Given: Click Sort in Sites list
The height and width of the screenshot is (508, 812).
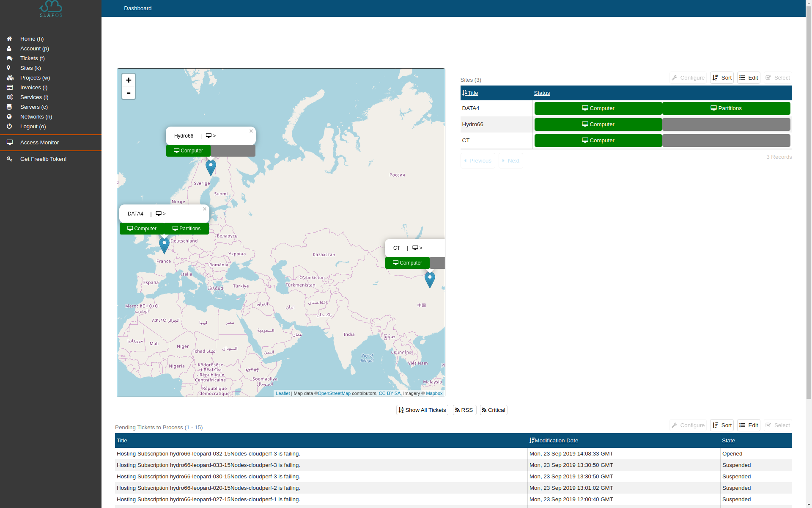Looking at the screenshot, I should (722, 77).
